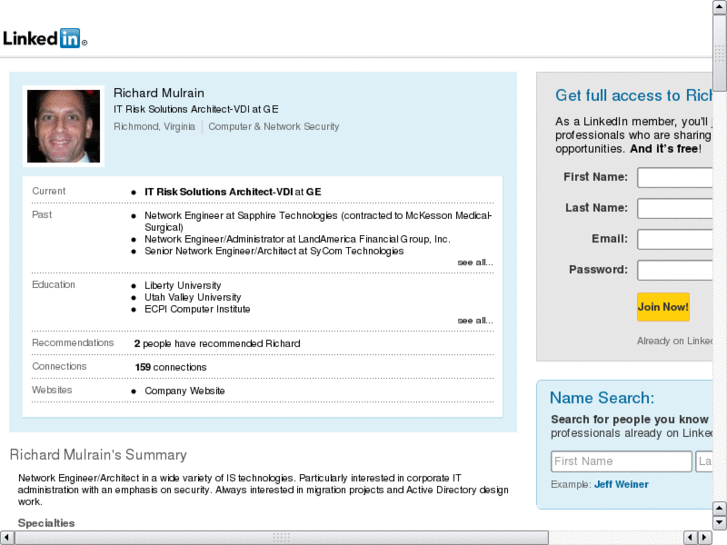Click Computer & Network Security industry text
Screen dimensions: 727x545
click(x=274, y=127)
